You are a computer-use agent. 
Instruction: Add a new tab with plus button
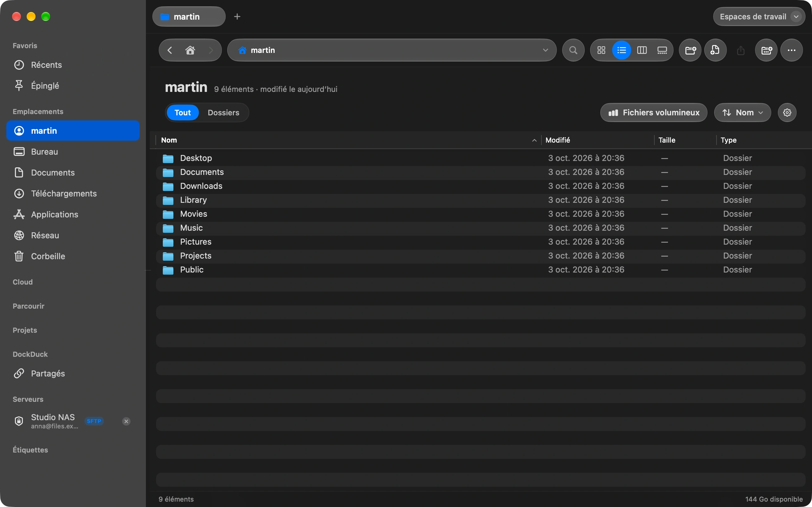coord(237,17)
